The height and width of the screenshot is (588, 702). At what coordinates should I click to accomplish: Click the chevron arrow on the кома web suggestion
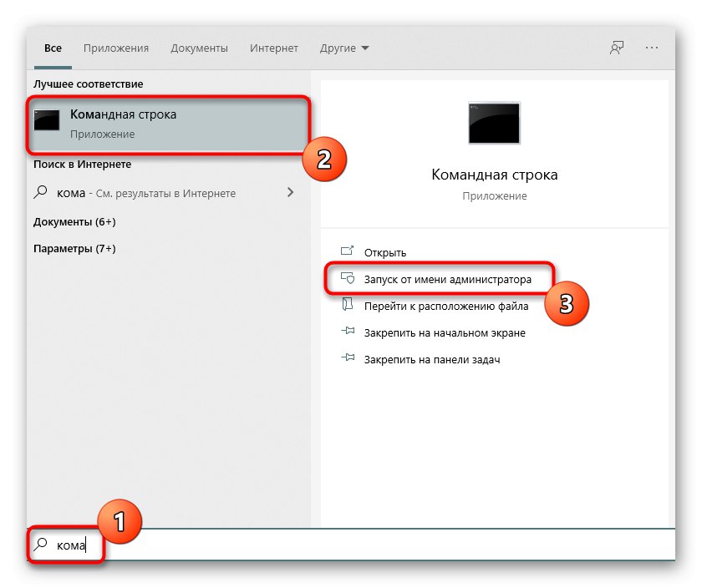point(290,191)
